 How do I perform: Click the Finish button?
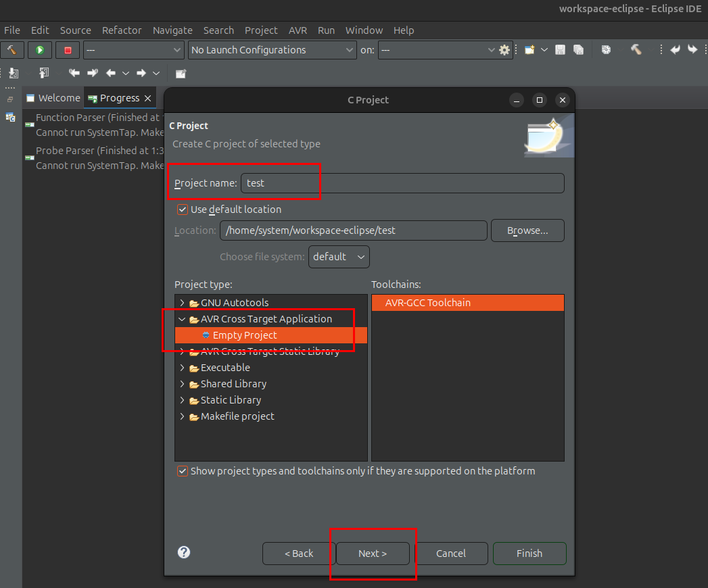(x=529, y=554)
